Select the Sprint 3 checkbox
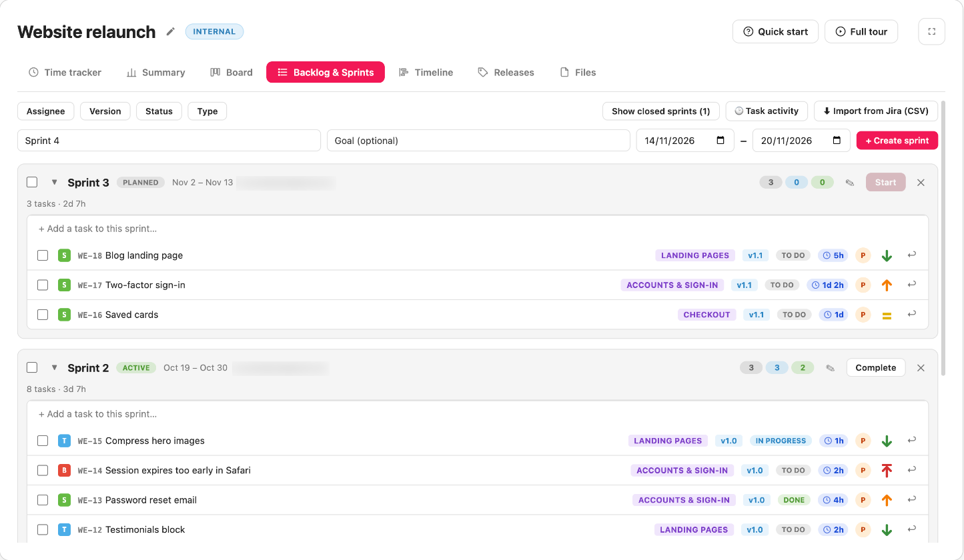 32,182
